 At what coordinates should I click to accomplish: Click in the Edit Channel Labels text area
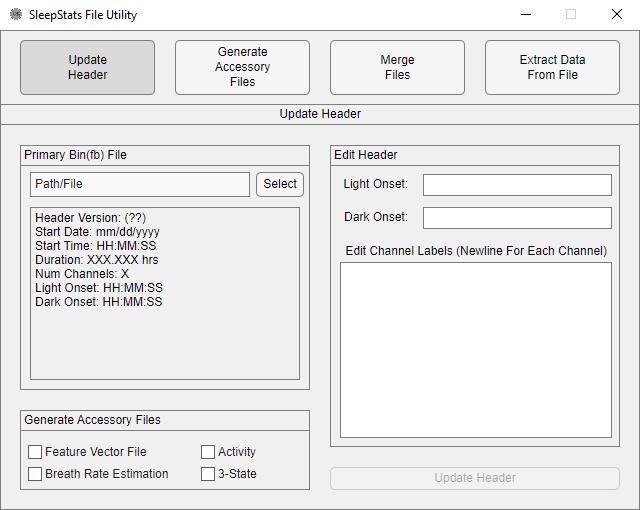[475, 349]
